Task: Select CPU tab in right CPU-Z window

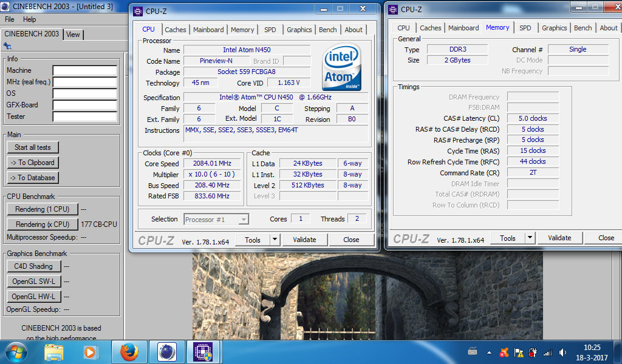Action: (x=403, y=28)
